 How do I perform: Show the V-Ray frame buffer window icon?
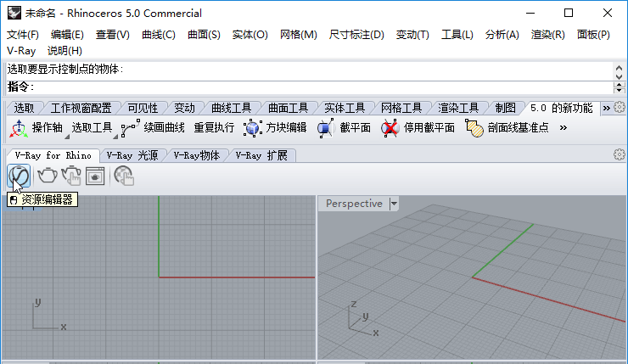(x=95, y=176)
